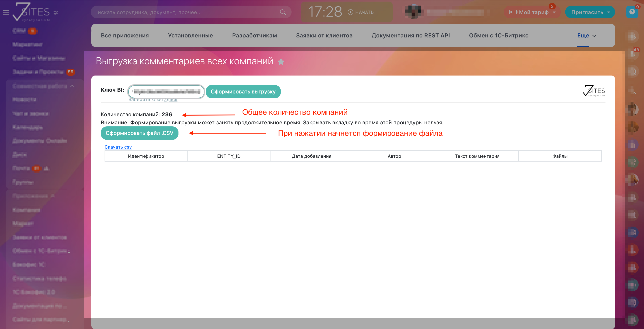This screenshot has height=329, width=644.
Task: Toggle the favorite star next to title
Action: (x=281, y=62)
